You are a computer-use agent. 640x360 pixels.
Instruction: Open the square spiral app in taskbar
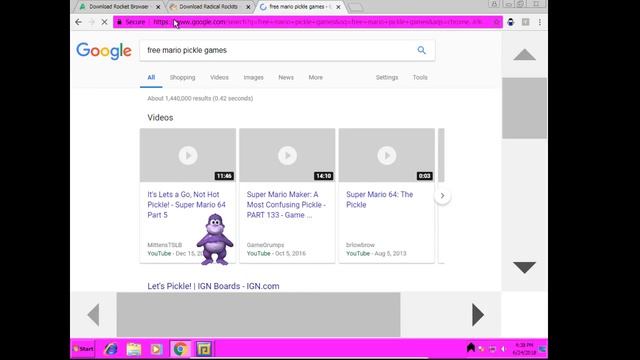204,349
